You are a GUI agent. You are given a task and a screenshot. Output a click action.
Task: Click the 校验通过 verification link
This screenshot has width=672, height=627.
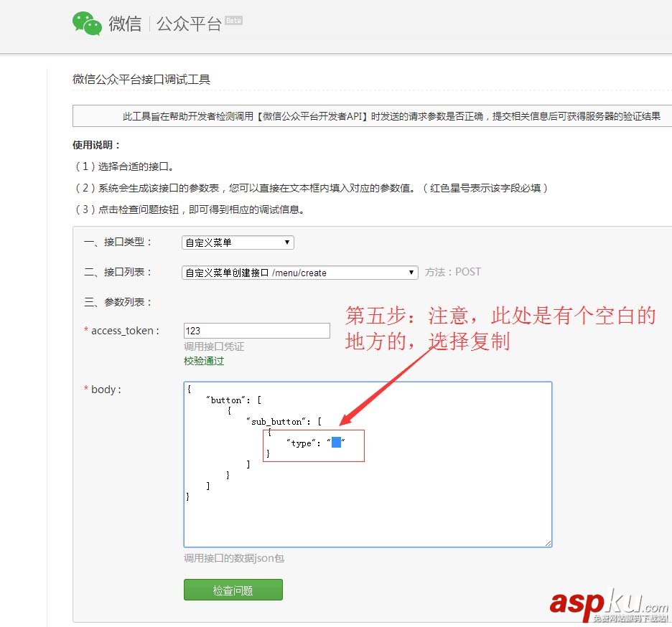click(203, 361)
